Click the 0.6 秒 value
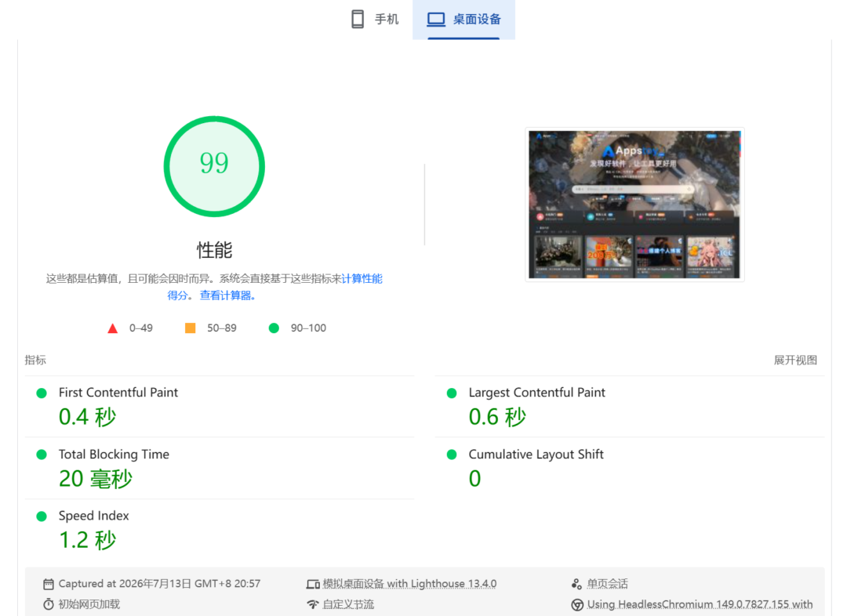The width and height of the screenshot is (847, 616). (x=497, y=417)
